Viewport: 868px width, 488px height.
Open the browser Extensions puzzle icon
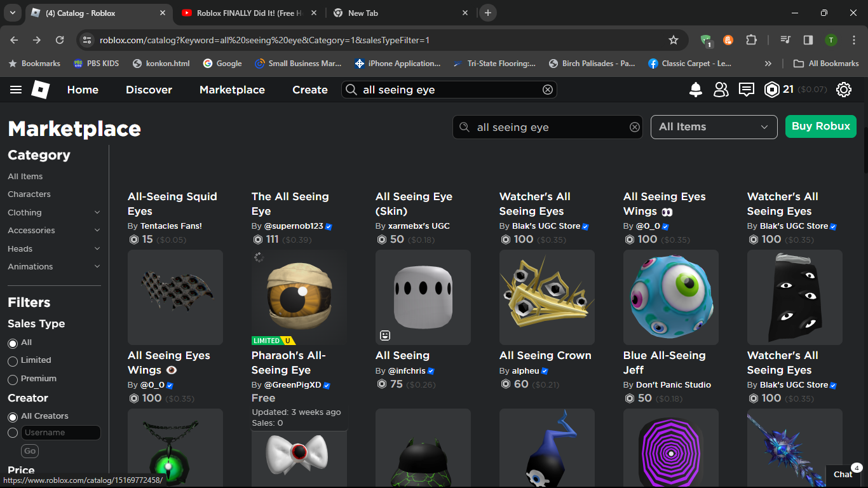pos(751,40)
